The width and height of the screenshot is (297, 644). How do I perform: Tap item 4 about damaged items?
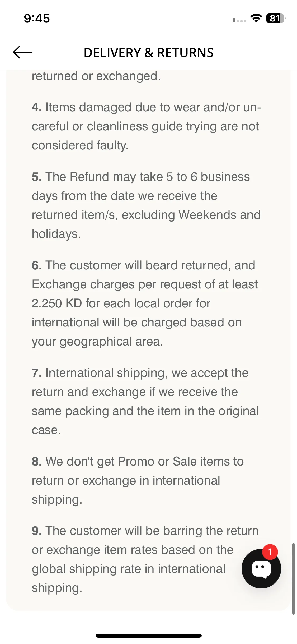point(146,126)
